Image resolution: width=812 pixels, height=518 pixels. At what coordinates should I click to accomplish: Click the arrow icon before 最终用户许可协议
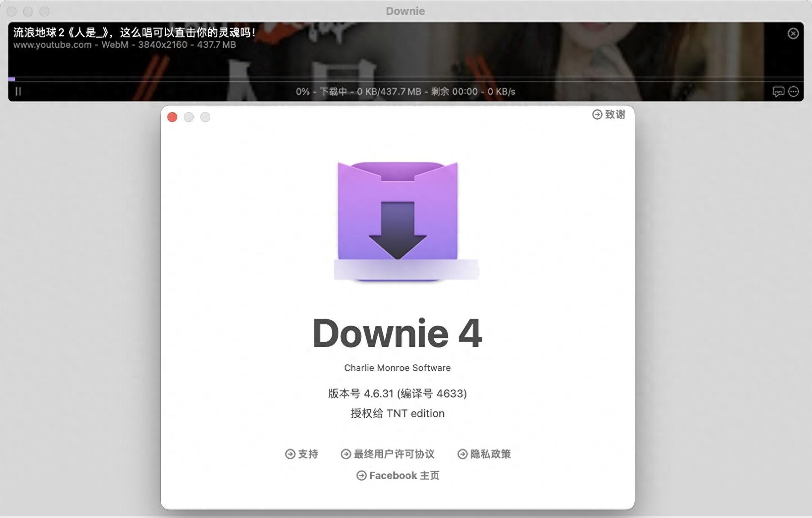coord(345,454)
